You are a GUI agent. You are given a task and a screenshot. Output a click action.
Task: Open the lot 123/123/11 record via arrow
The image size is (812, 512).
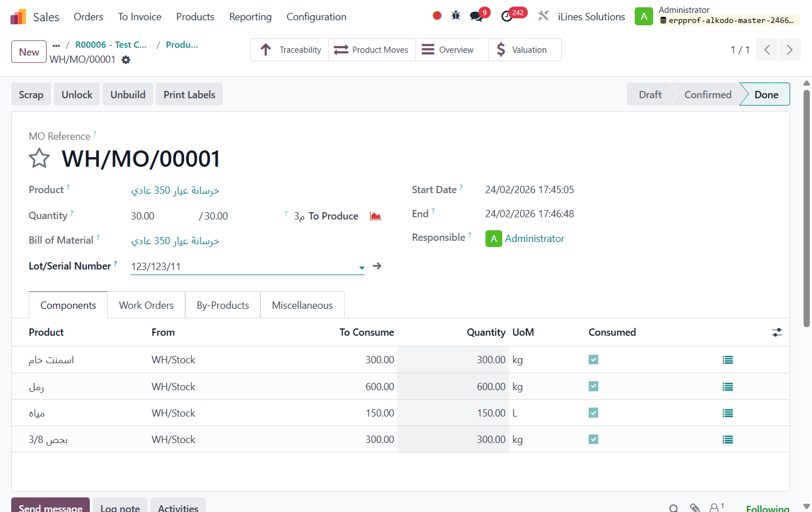pyautogui.click(x=377, y=266)
